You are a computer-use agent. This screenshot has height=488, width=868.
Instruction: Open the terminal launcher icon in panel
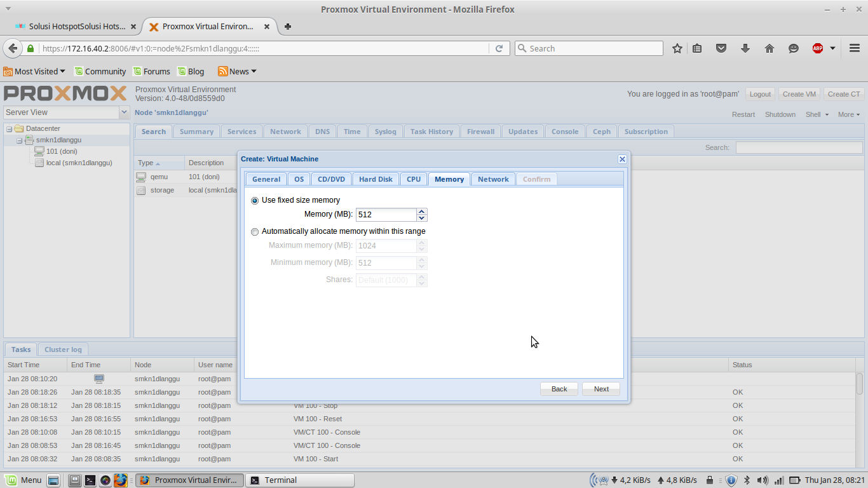pos(90,480)
